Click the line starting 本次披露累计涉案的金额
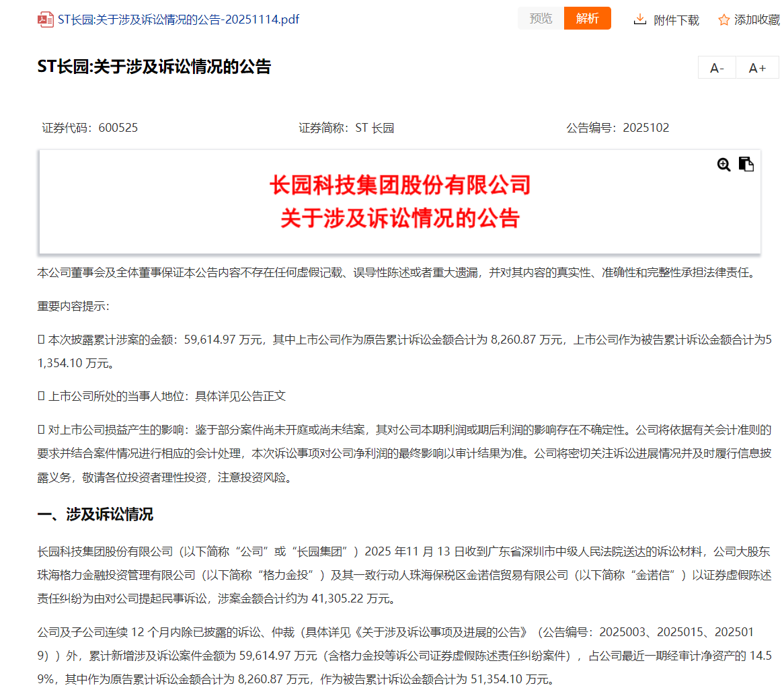This screenshot has height=698, width=784. (405, 352)
